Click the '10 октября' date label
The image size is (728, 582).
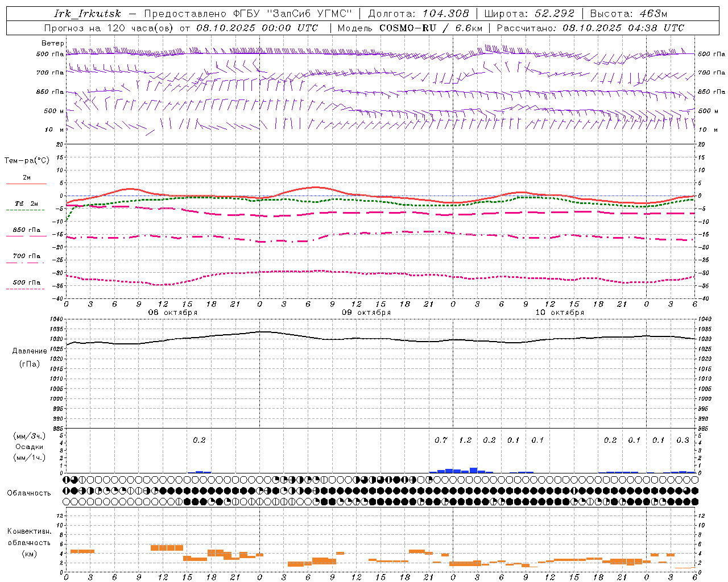(x=560, y=313)
